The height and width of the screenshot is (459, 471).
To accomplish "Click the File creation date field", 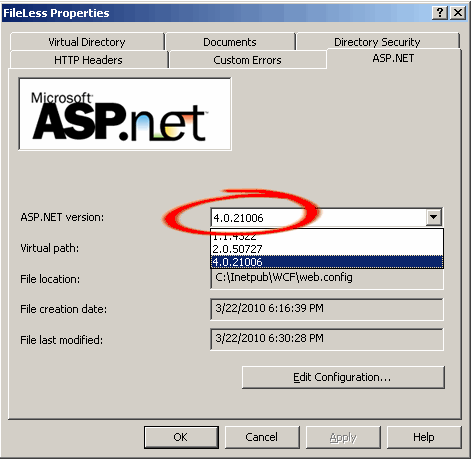I will pyautogui.click(x=327, y=309).
